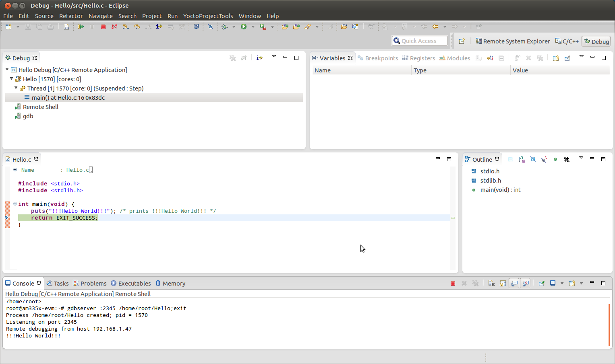
Task: Click the Clear Console icon
Action: point(491,283)
